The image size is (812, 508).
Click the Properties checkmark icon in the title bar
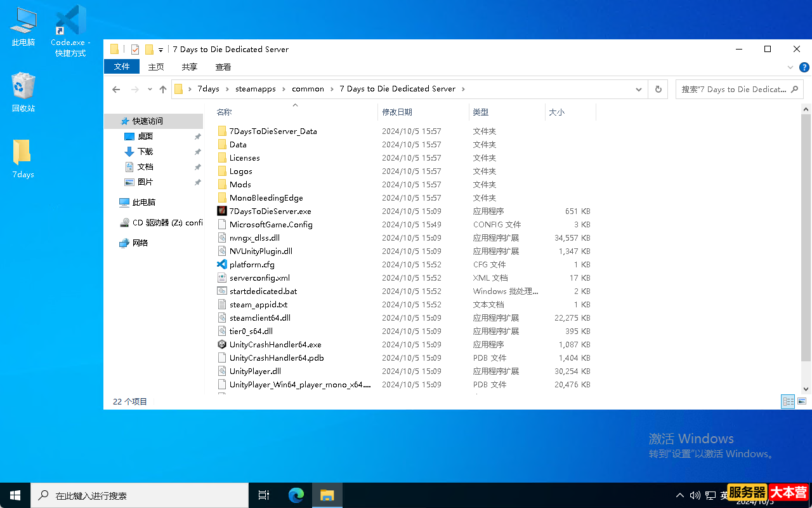pyautogui.click(x=135, y=50)
